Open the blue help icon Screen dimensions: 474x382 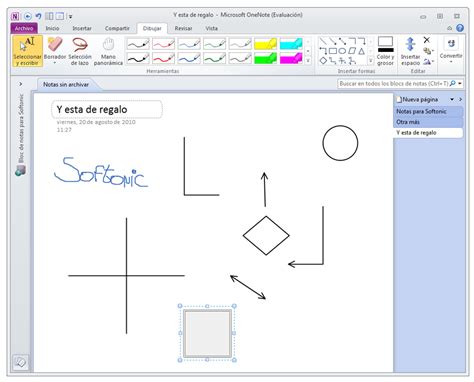click(x=460, y=28)
